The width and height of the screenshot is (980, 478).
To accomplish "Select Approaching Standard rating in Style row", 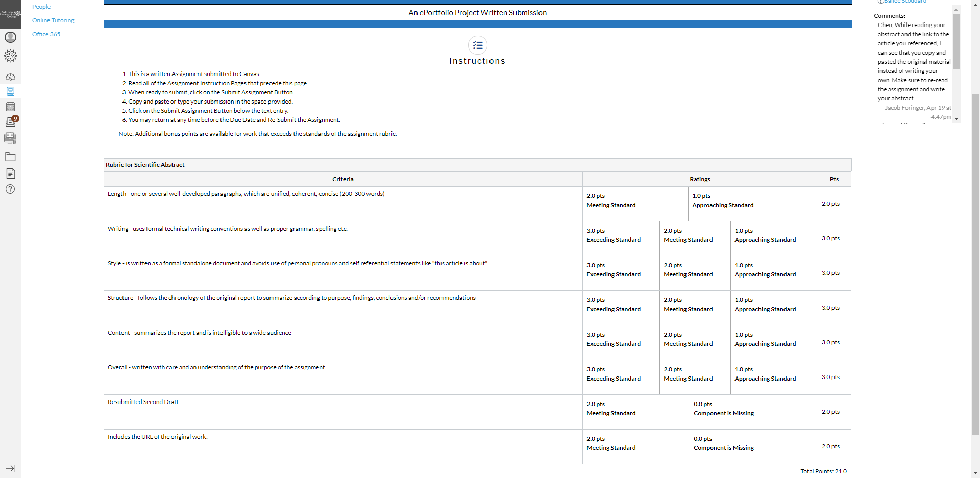I will coord(774,273).
